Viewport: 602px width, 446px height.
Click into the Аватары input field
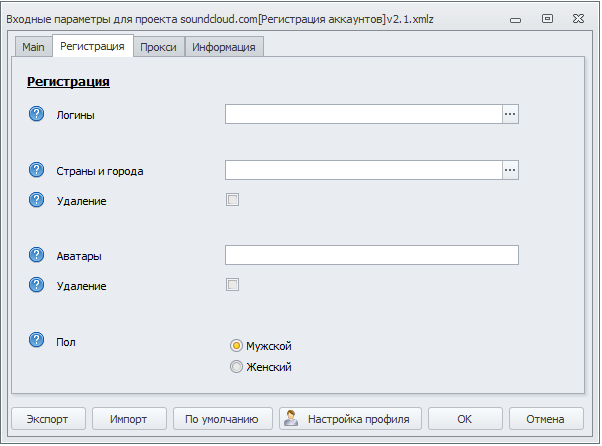tap(372, 255)
